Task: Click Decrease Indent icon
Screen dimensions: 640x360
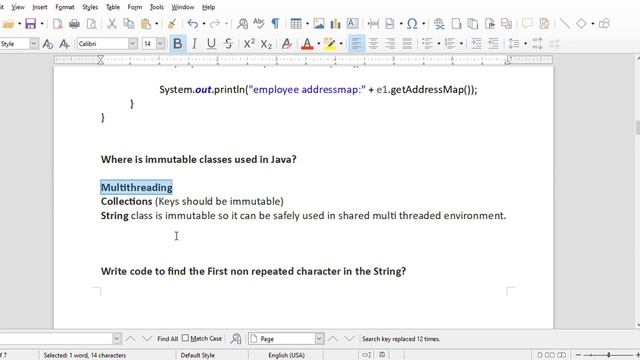Action: point(493,44)
